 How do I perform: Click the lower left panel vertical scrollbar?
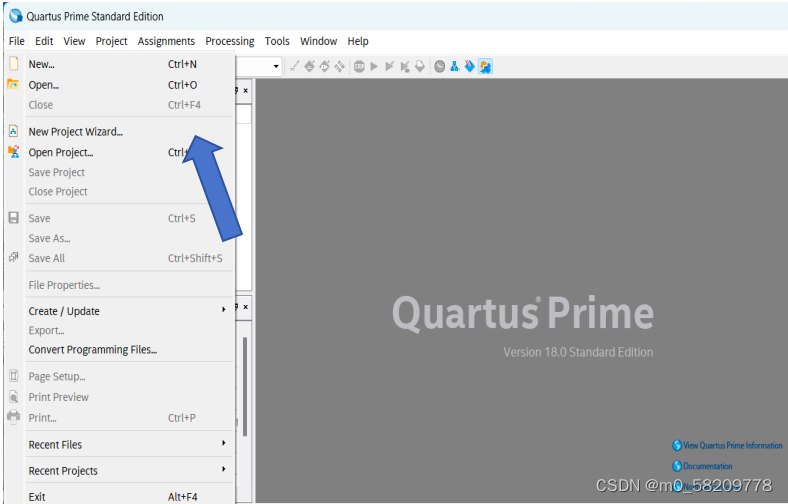(x=245, y=387)
